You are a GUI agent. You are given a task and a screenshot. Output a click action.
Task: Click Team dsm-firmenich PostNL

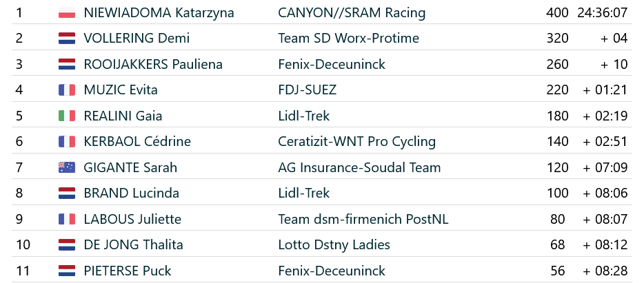coord(363,219)
